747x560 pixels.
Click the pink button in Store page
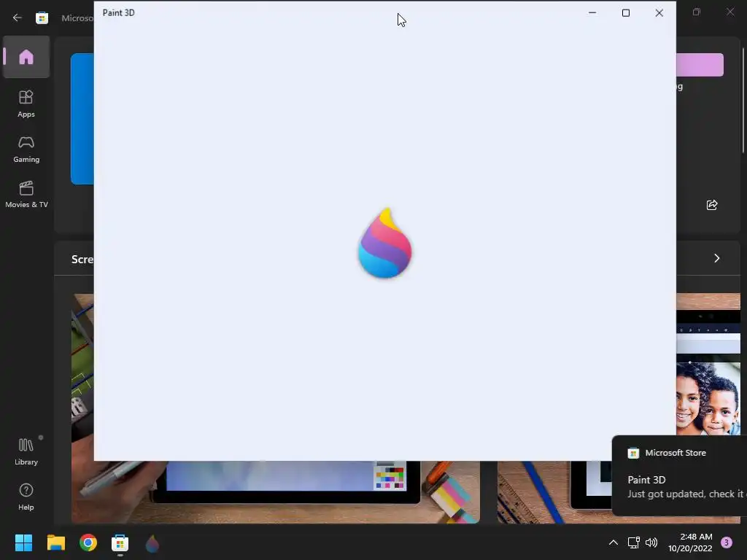(700, 65)
